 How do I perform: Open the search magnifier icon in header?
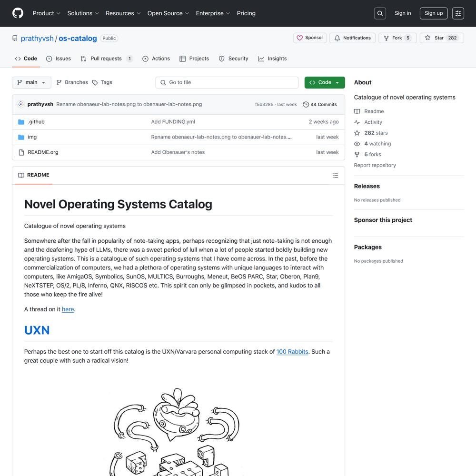pos(380,13)
